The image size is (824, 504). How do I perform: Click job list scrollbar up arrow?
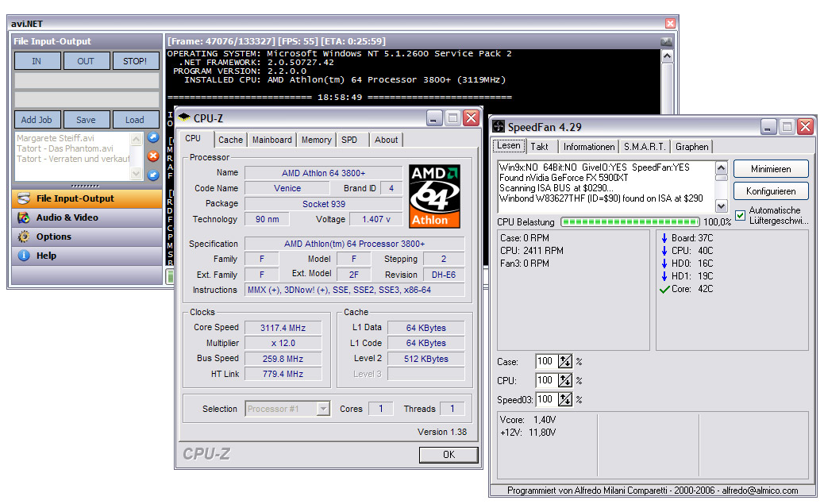pyautogui.click(x=136, y=139)
